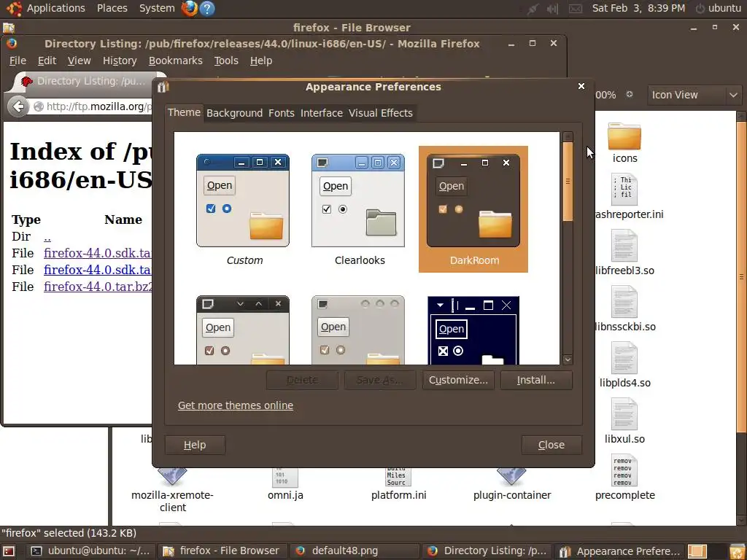Screen dimensions: 747x560
Task: Open Get more themes online link
Action: [236, 405]
